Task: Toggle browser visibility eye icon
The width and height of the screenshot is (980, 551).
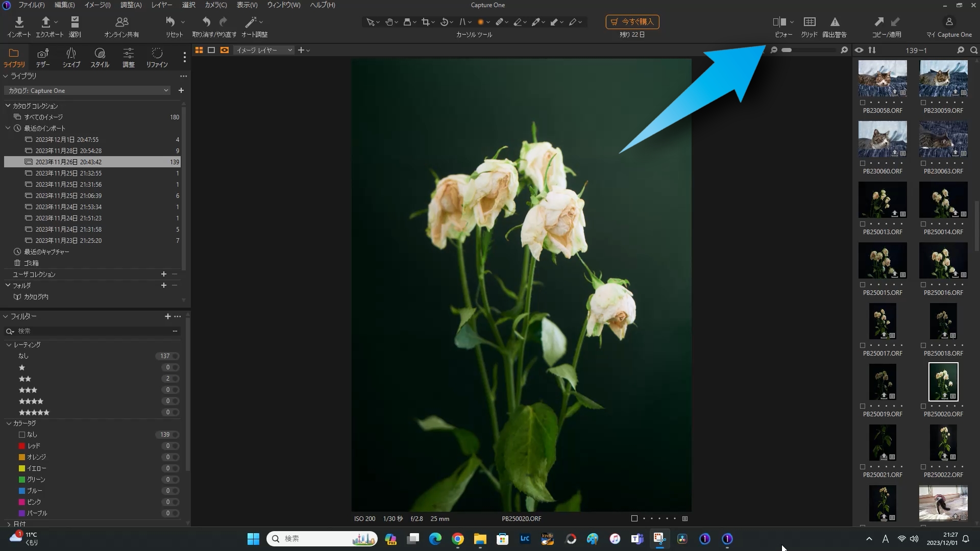Action: coord(859,50)
